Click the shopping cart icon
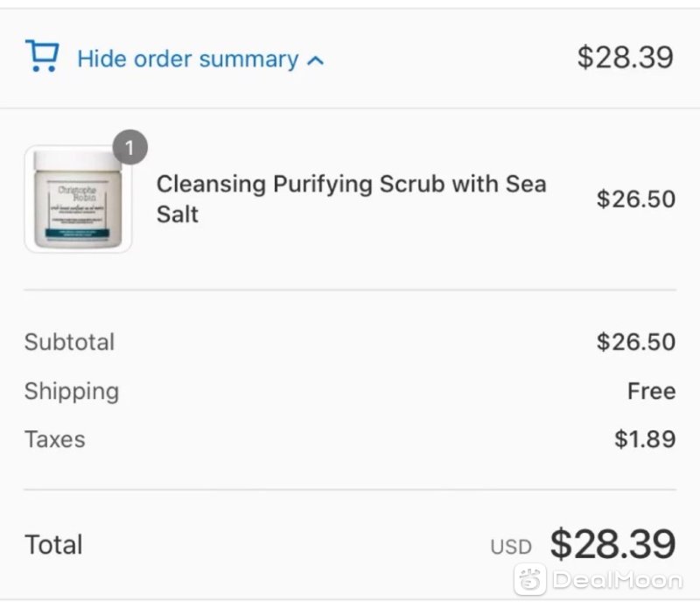This screenshot has height=608, width=700. pos(42,55)
